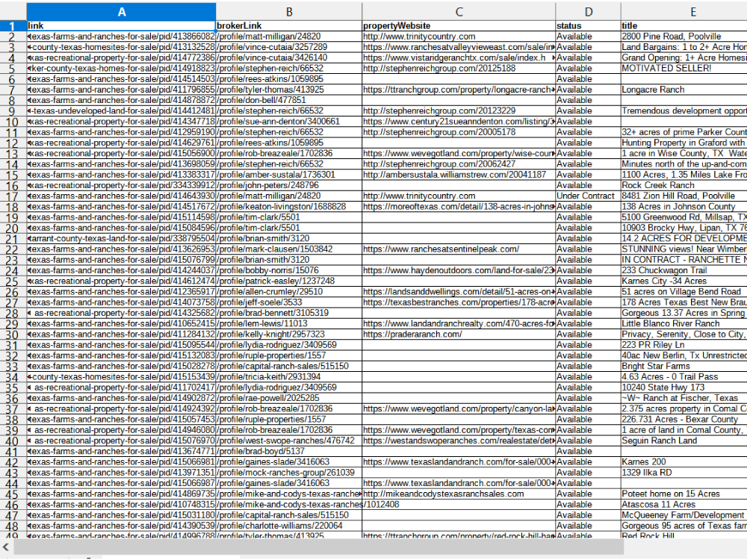The height and width of the screenshot is (560, 747).
Task: Click the 'status' header cell
Action: 588,25
